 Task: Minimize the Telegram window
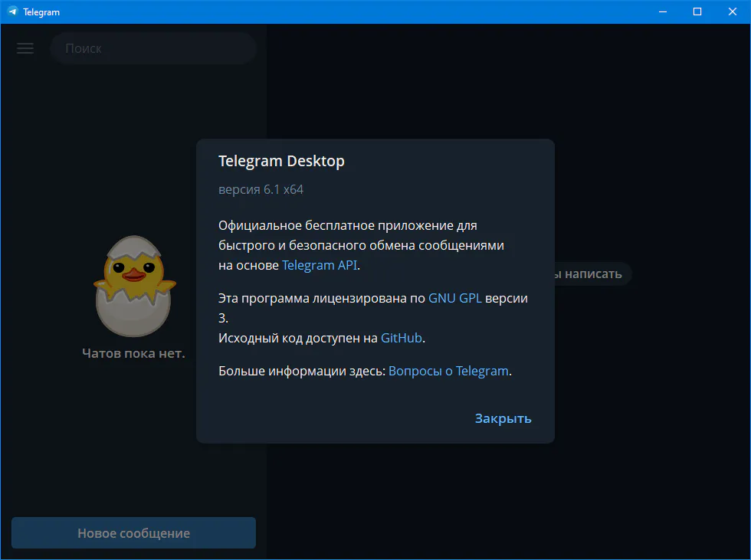click(x=661, y=12)
